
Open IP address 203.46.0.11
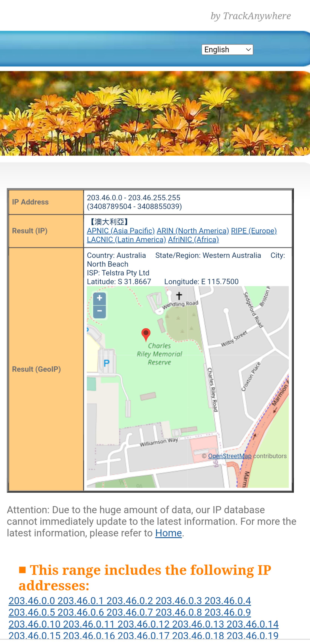point(89,624)
